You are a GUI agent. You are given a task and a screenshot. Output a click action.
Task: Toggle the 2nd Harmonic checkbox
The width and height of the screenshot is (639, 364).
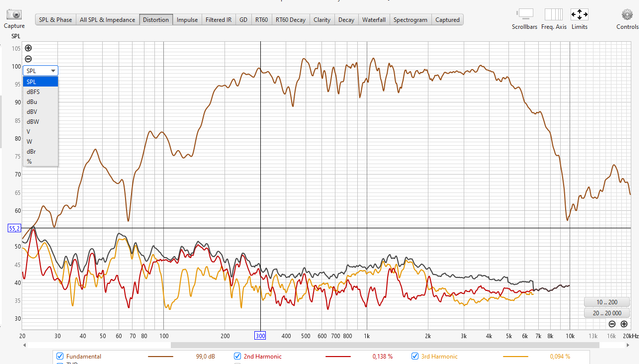coord(237,356)
